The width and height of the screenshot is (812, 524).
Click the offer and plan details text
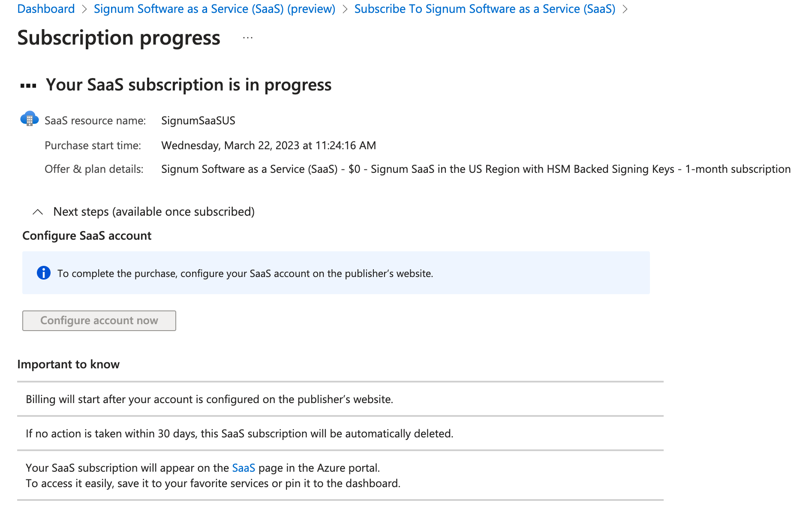(475, 169)
